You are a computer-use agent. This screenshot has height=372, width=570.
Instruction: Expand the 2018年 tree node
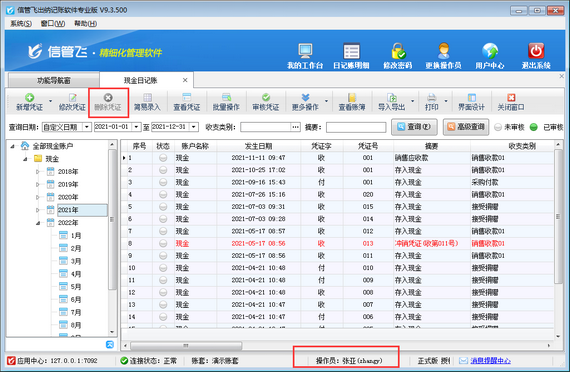pyautogui.click(x=37, y=172)
